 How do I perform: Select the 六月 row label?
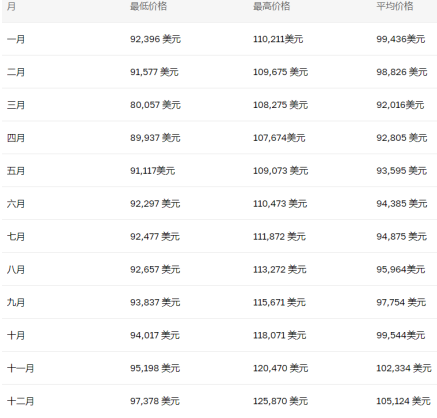(x=16, y=204)
